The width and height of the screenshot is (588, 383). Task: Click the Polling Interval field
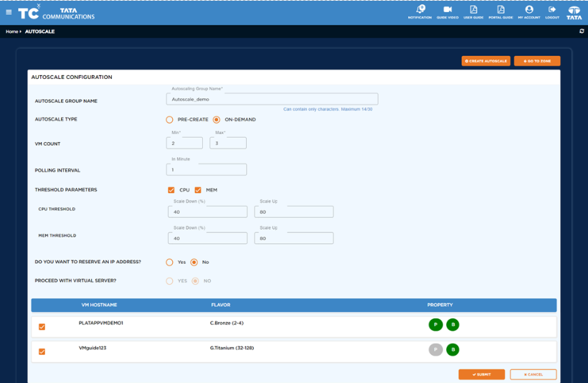tap(207, 169)
